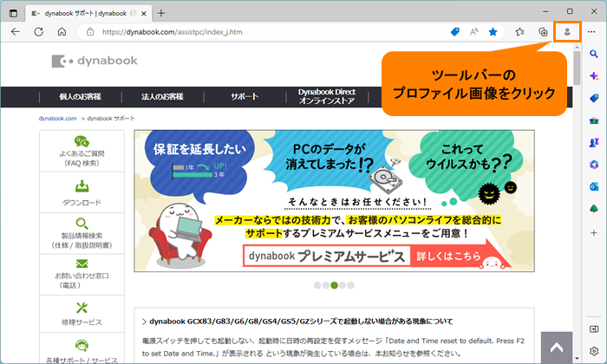
Task: Open ダウンロード page
Action: coord(82,192)
